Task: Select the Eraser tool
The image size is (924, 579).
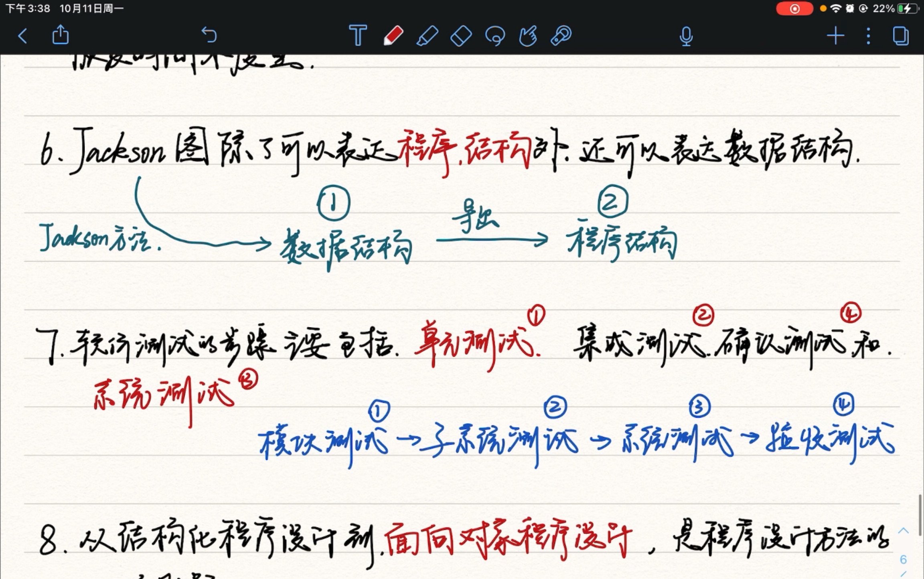Action: pyautogui.click(x=461, y=36)
